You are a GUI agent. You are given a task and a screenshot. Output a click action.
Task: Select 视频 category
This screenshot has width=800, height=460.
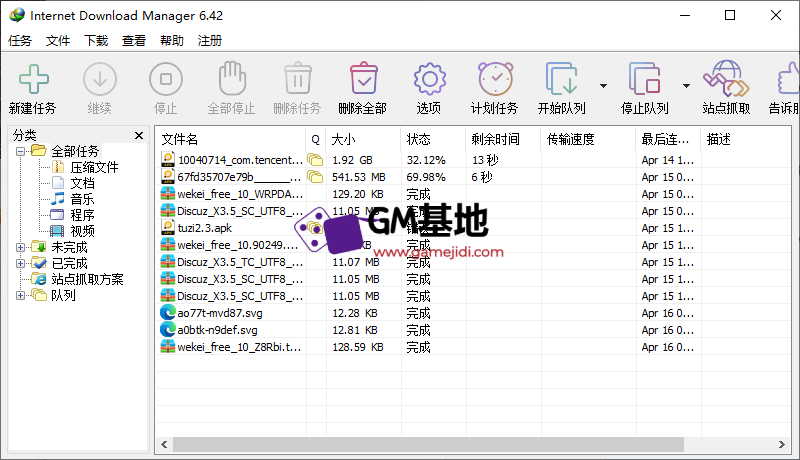pyautogui.click(x=82, y=231)
